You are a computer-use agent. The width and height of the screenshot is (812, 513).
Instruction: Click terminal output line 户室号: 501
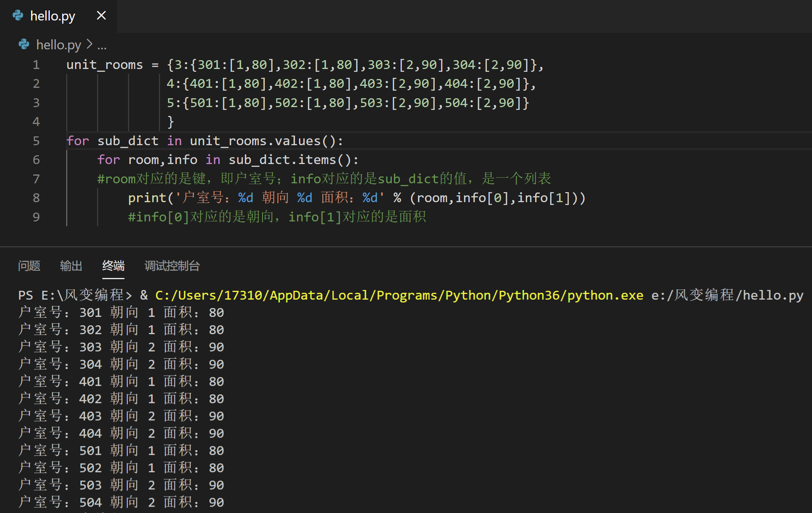tap(121, 450)
